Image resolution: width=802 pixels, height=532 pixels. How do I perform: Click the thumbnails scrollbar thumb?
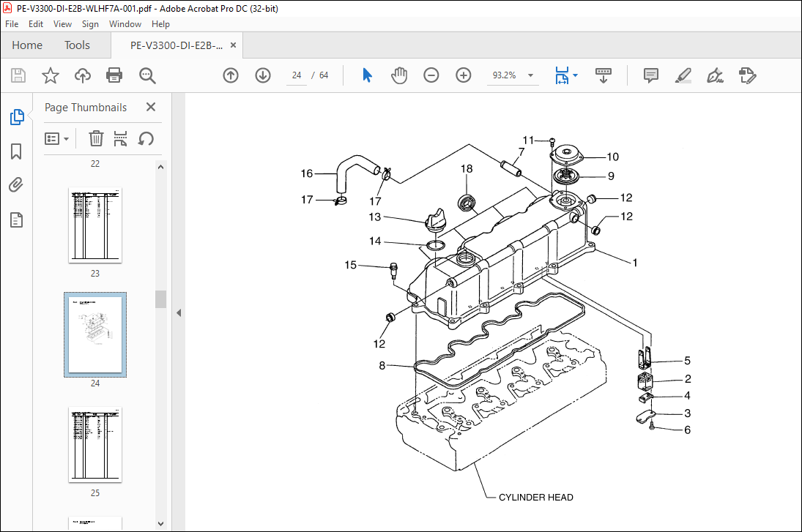coord(160,299)
